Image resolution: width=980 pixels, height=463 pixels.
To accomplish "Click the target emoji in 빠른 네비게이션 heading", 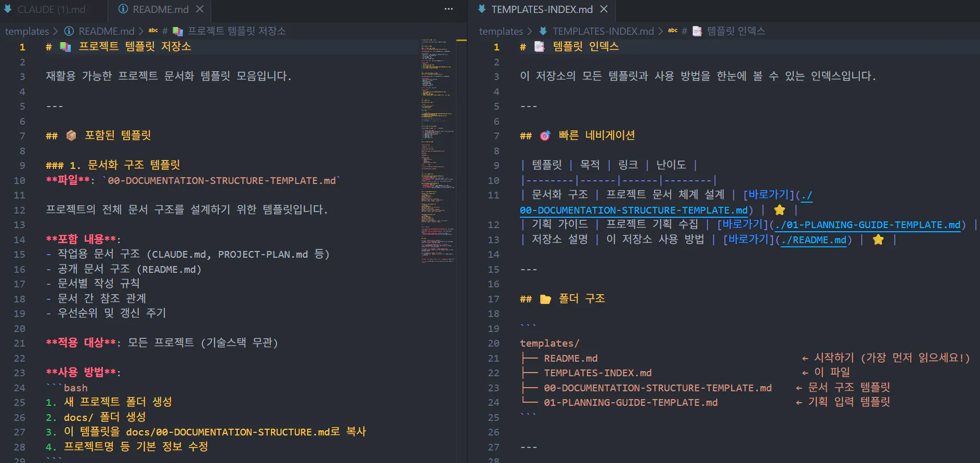I will [x=545, y=136].
